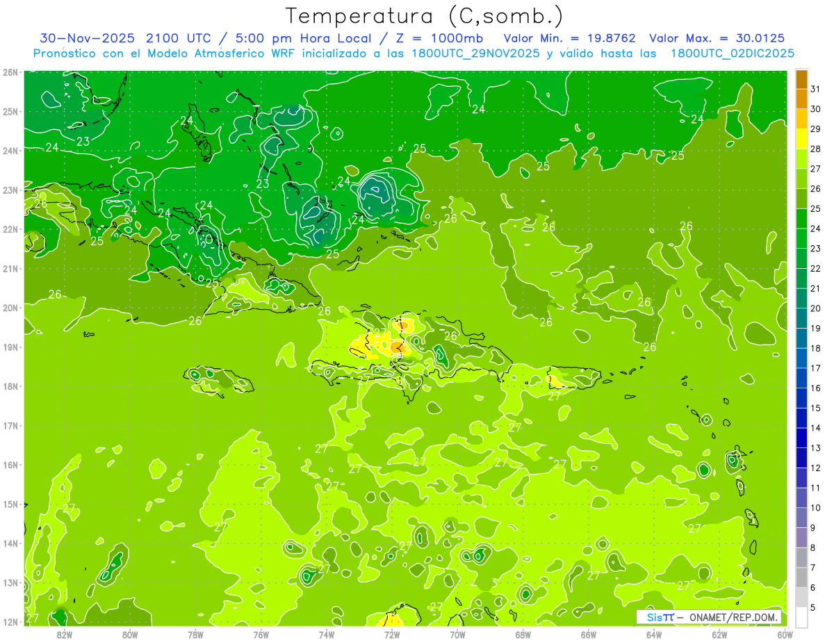Click the '14N' latitude axis label

(x=10, y=543)
